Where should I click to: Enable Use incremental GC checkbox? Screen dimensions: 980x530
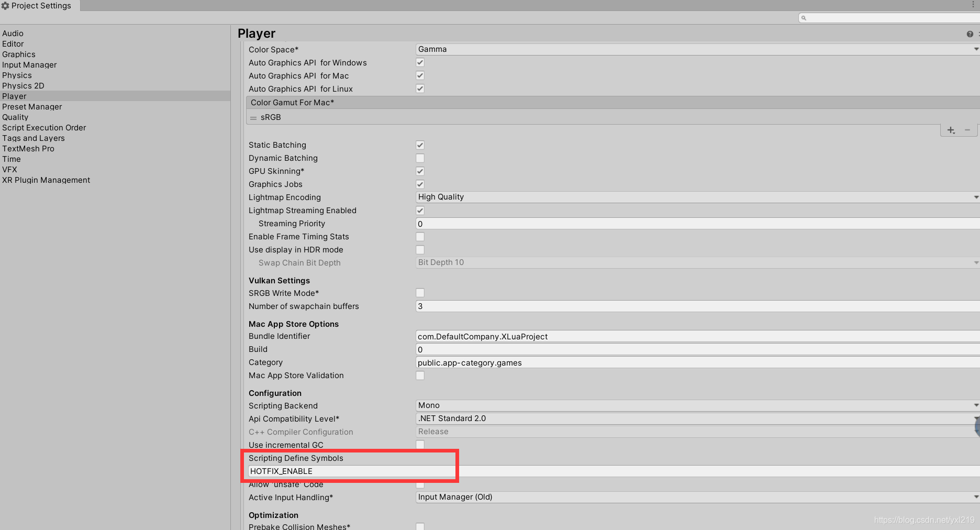(420, 445)
